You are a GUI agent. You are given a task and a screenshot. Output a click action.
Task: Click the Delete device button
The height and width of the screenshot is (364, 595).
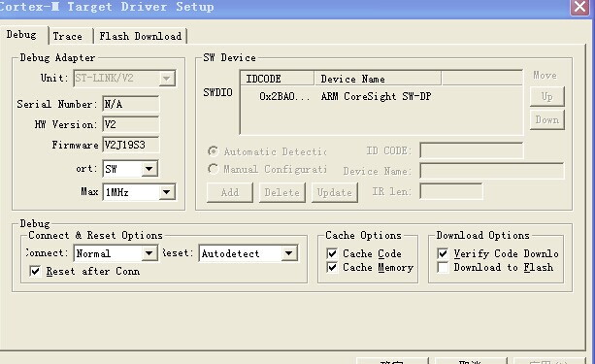(282, 192)
